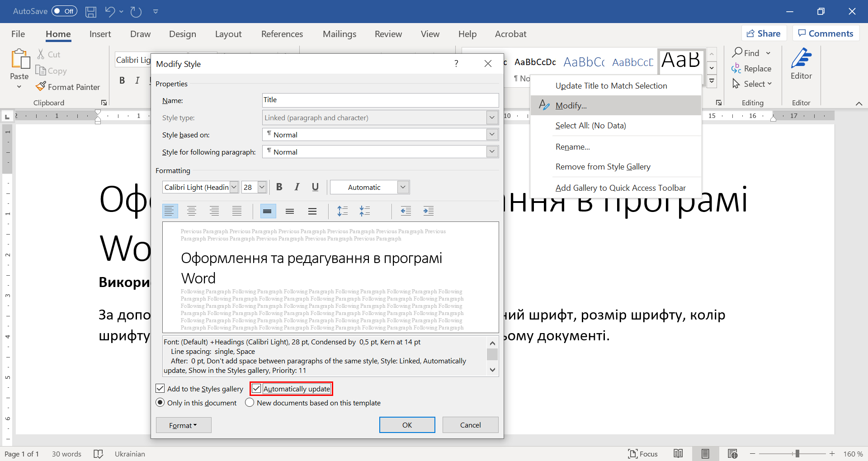Image resolution: width=868 pixels, height=461 pixels.
Task: Select New documents based on this template
Action: click(250, 403)
